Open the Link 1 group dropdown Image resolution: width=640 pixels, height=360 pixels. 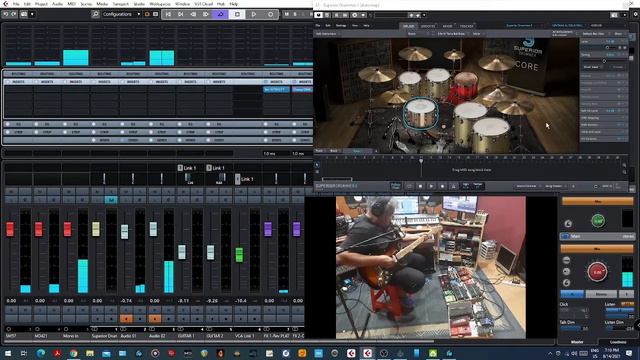tap(187, 168)
